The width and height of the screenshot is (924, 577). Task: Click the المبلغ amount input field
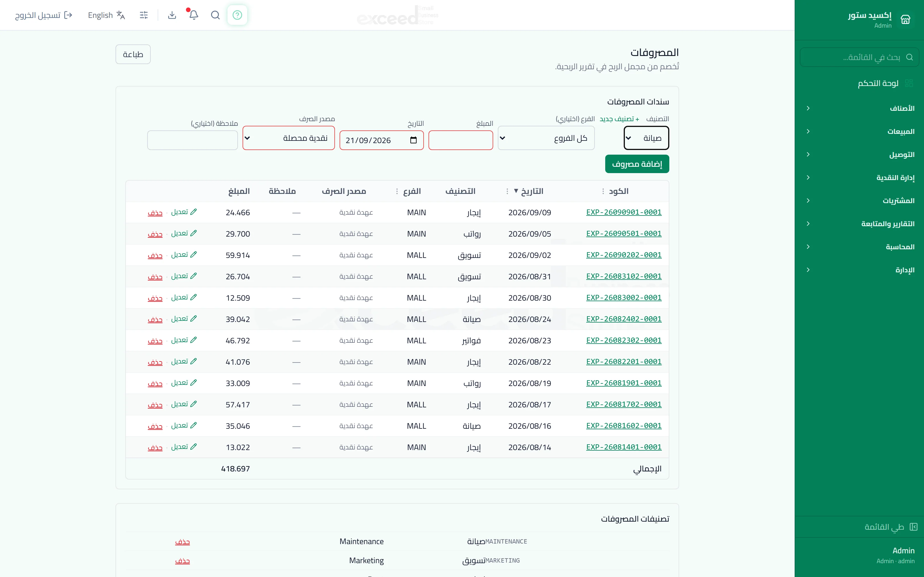point(461,140)
